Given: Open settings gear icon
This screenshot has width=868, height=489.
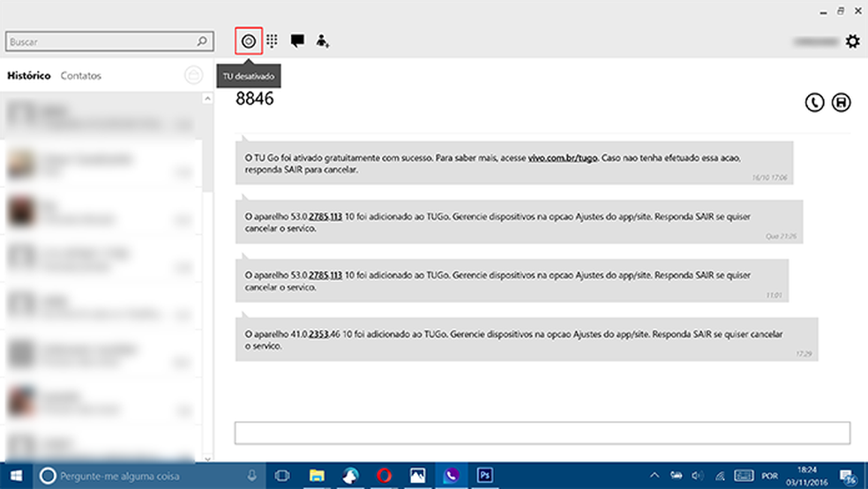Looking at the screenshot, I should 853,41.
